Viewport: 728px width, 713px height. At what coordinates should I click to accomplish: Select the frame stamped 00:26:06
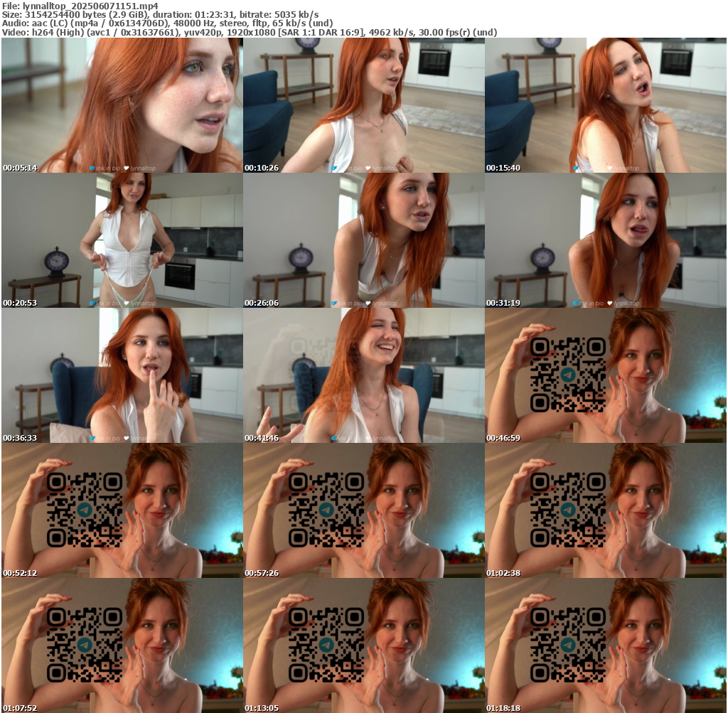tap(363, 240)
